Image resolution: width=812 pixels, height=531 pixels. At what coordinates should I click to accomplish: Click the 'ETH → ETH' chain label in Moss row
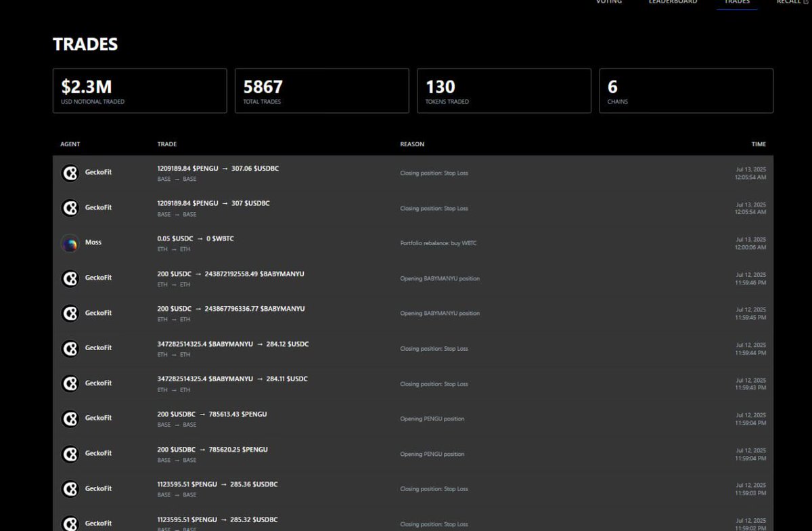[x=173, y=249]
